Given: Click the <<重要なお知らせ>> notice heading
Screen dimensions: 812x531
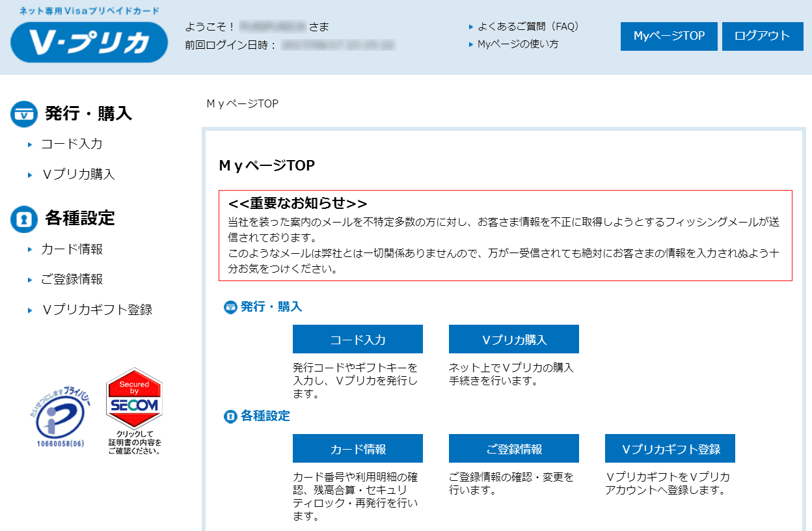Looking at the screenshot, I should tap(298, 203).
